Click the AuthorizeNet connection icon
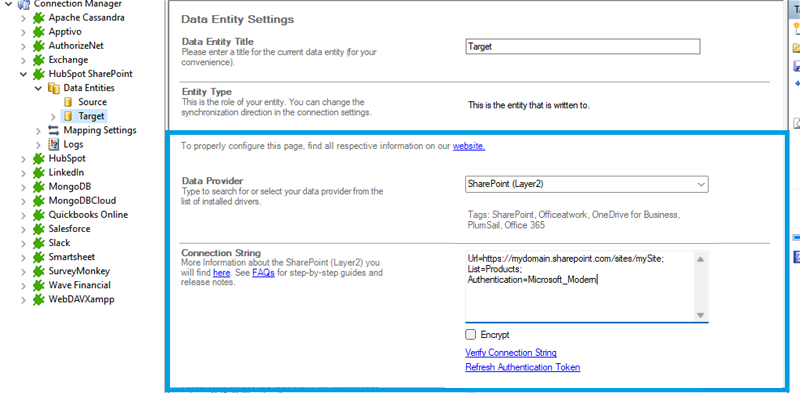This screenshot has width=800, height=393. click(x=38, y=45)
